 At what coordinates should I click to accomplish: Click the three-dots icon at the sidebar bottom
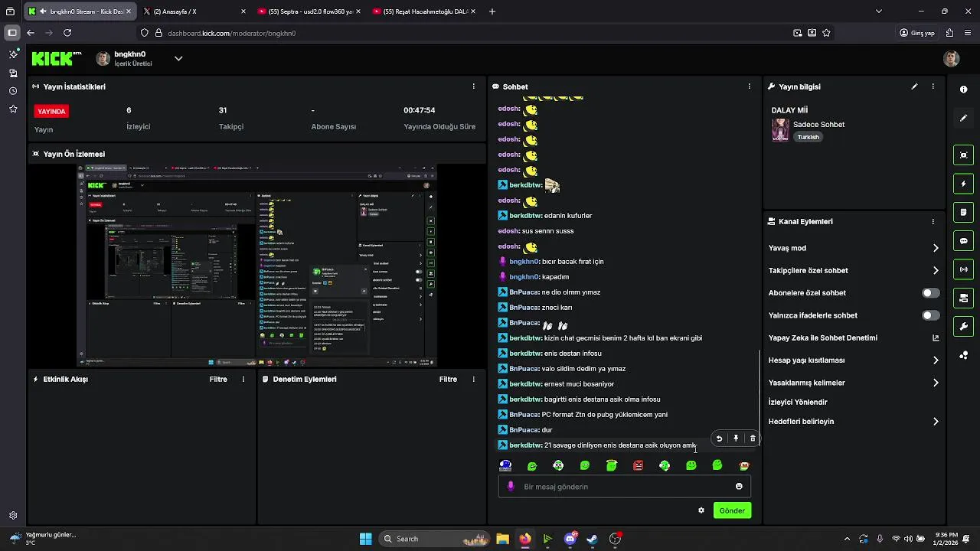point(963,354)
